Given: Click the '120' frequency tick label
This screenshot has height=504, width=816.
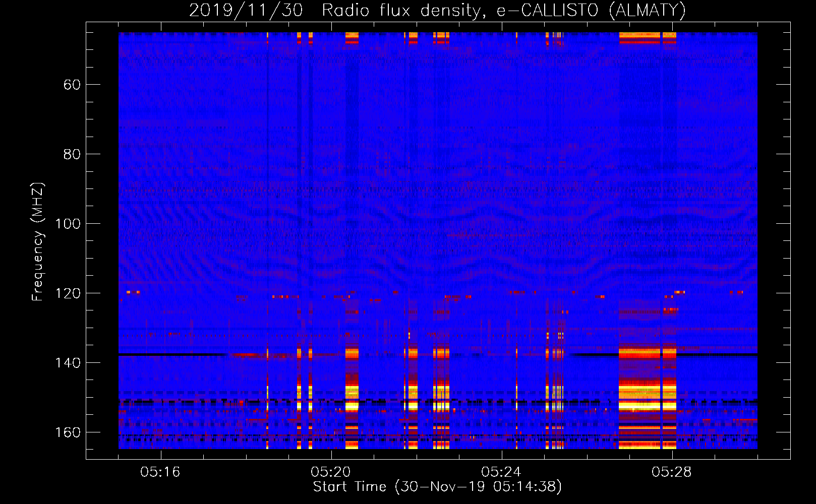Looking at the screenshot, I should point(68,293).
